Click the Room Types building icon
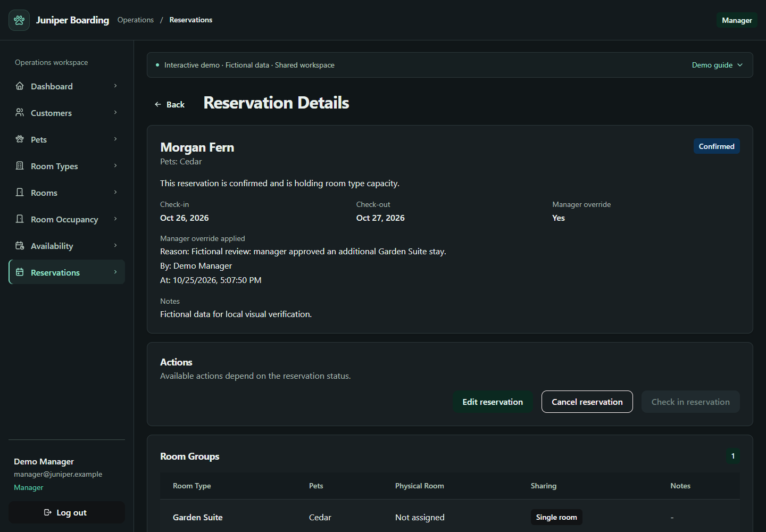766x532 pixels. (20, 165)
